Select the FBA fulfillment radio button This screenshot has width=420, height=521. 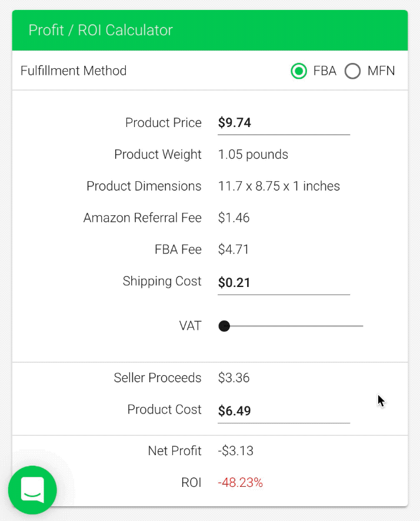click(x=299, y=71)
